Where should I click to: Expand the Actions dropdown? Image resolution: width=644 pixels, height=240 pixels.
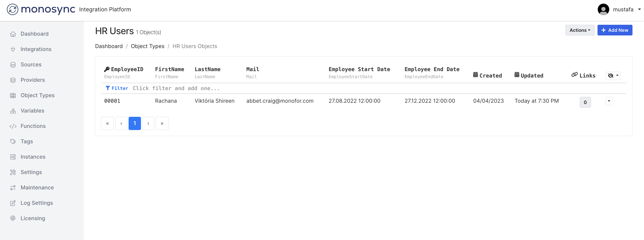(x=580, y=30)
